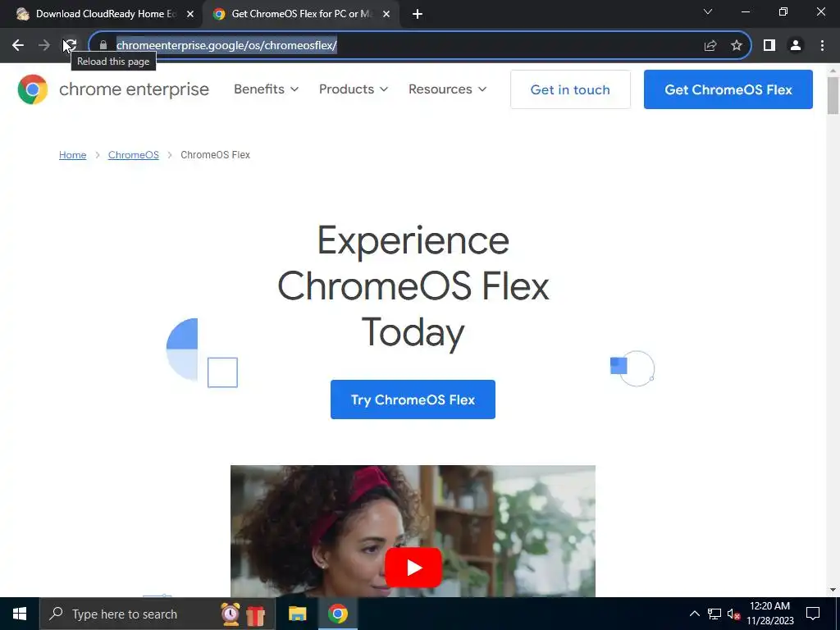Screen dimensions: 840x630
Task: Open File Explorer from the taskbar
Action: pyautogui.click(x=297, y=614)
